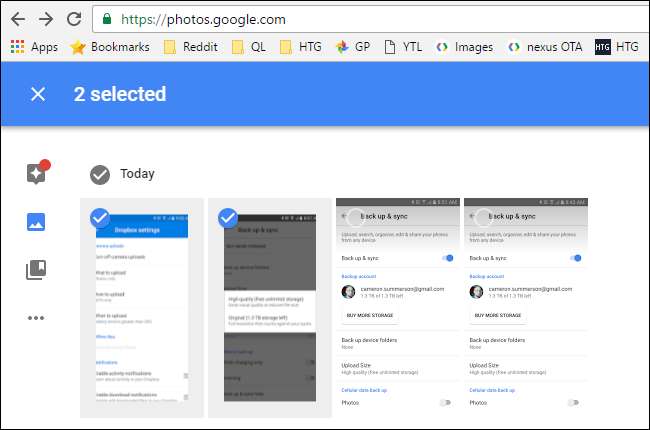
Task: Open the Images bookmark link
Action: (464, 46)
